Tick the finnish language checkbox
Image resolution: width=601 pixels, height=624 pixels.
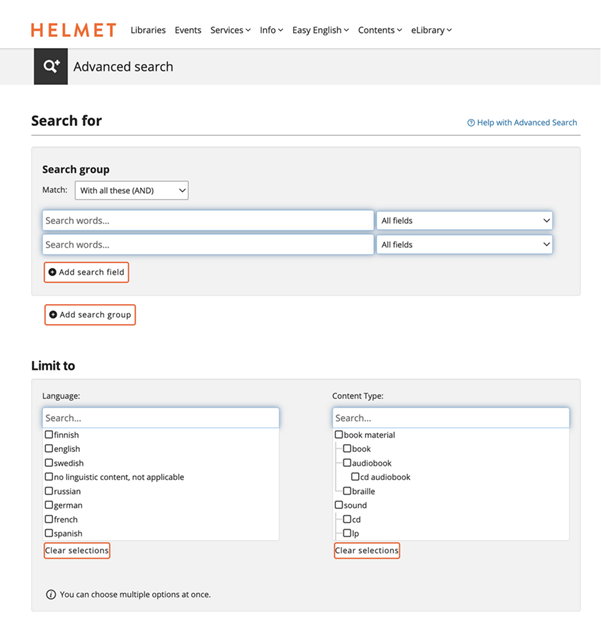pos(49,435)
